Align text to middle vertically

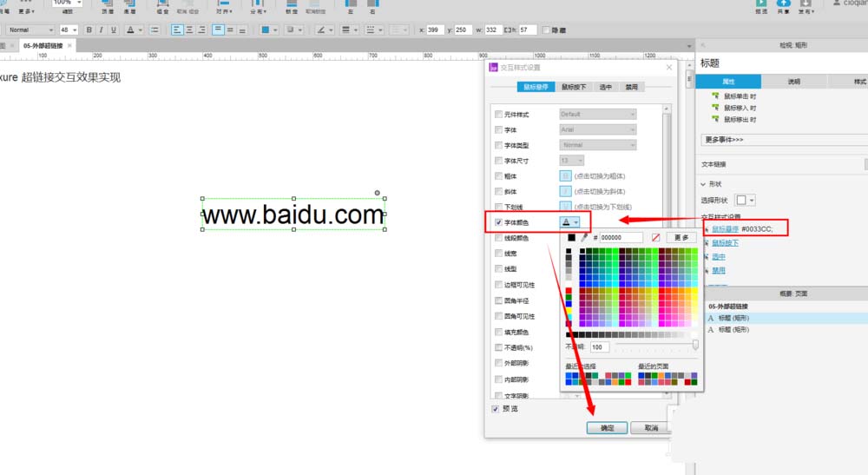pos(230,30)
